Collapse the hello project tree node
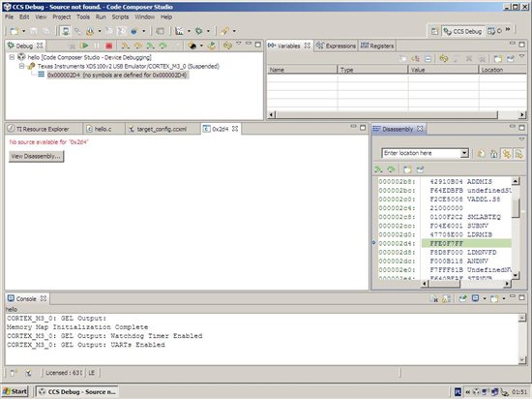The image size is (532, 399). point(12,57)
